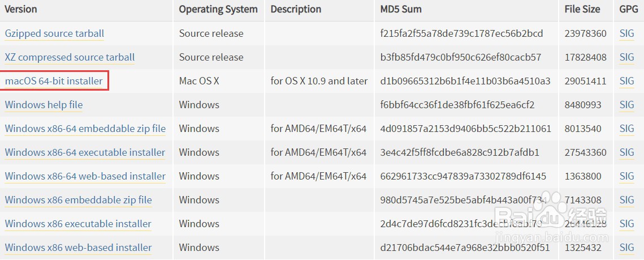Download Windows x86 embeddable zip file

[79, 201]
